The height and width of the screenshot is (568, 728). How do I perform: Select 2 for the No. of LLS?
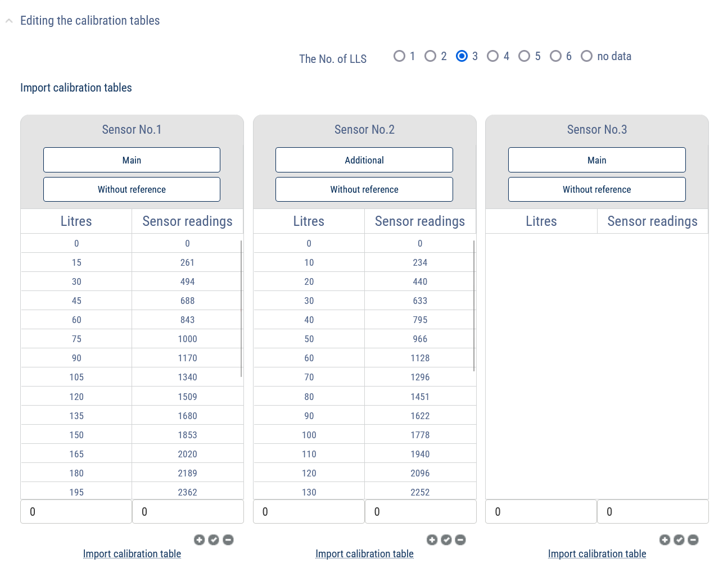(x=430, y=56)
